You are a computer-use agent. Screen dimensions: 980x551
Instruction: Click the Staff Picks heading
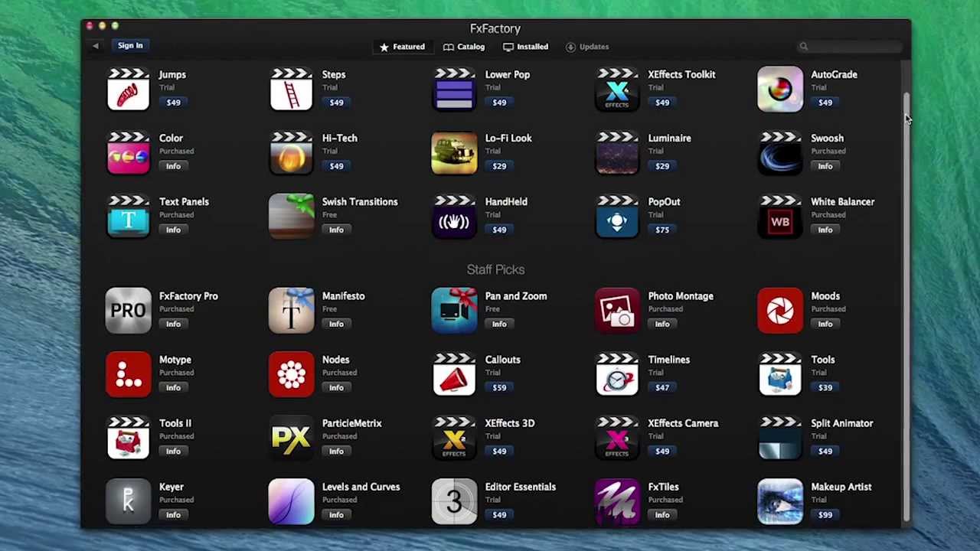point(495,269)
